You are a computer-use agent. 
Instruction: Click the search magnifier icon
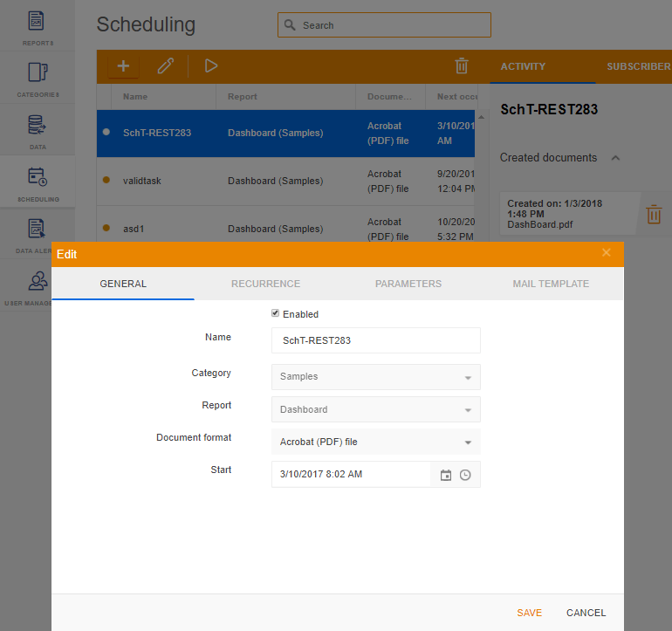tap(290, 24)
